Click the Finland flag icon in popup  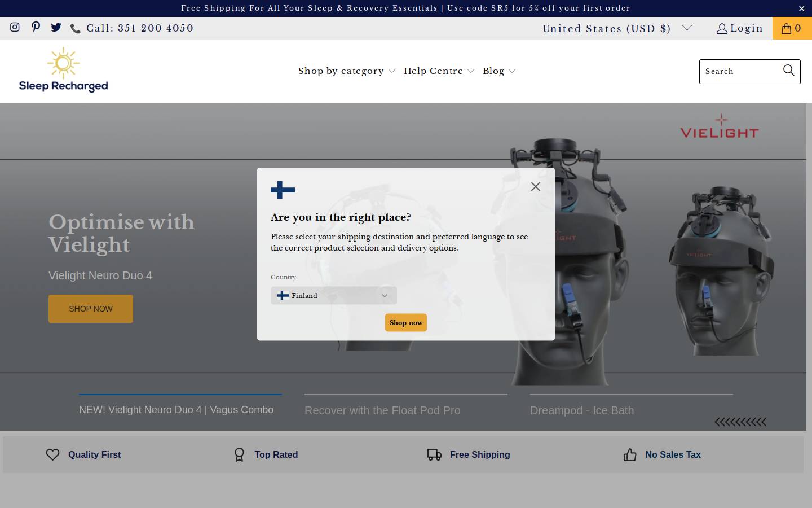click(x=283, y=190)
